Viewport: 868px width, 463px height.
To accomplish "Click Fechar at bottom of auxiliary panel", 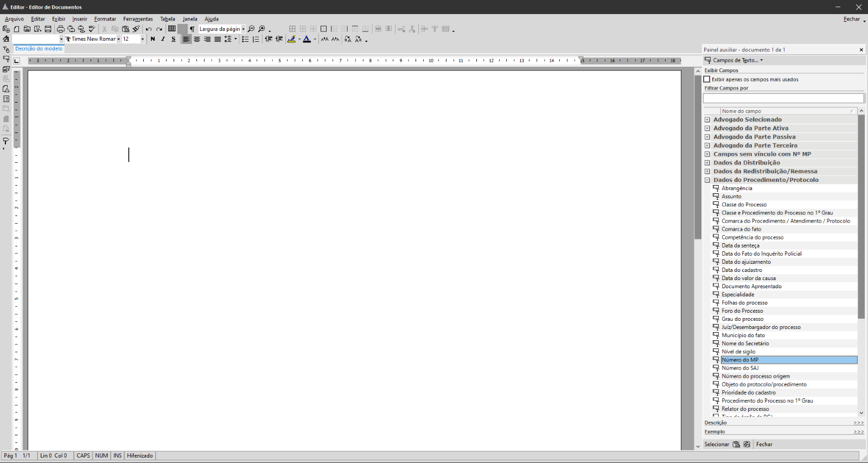I will coord(764,444).
